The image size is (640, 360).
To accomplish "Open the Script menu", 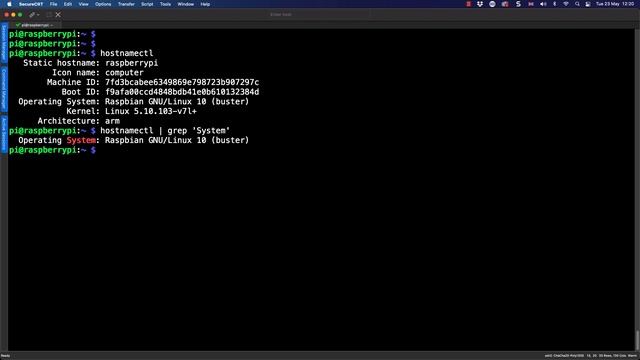I will tap(147, 4).
